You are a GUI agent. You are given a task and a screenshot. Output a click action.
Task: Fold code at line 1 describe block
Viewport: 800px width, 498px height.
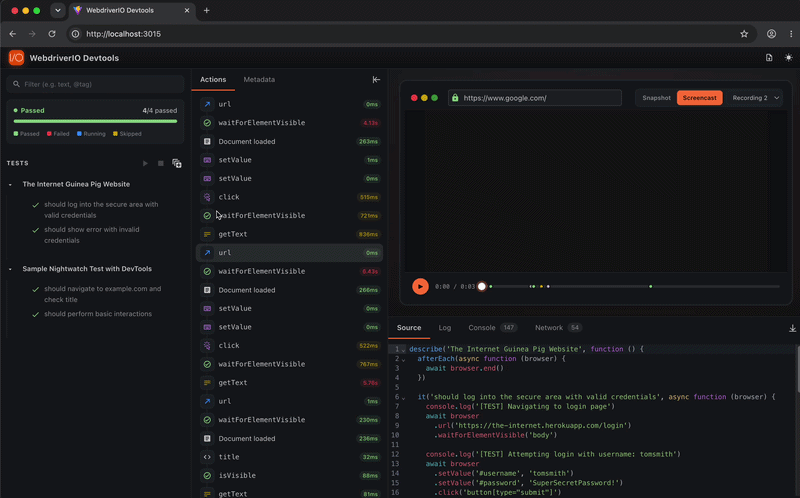tap(403, 350)
